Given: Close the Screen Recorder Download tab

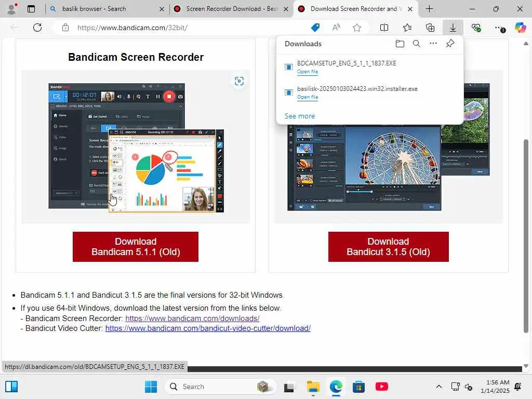Looking at the screenshot, I should (x=286, y=9).
